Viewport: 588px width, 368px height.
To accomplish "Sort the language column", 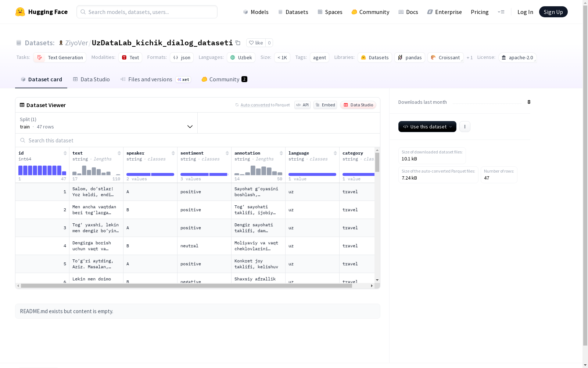I will (335, 153).
